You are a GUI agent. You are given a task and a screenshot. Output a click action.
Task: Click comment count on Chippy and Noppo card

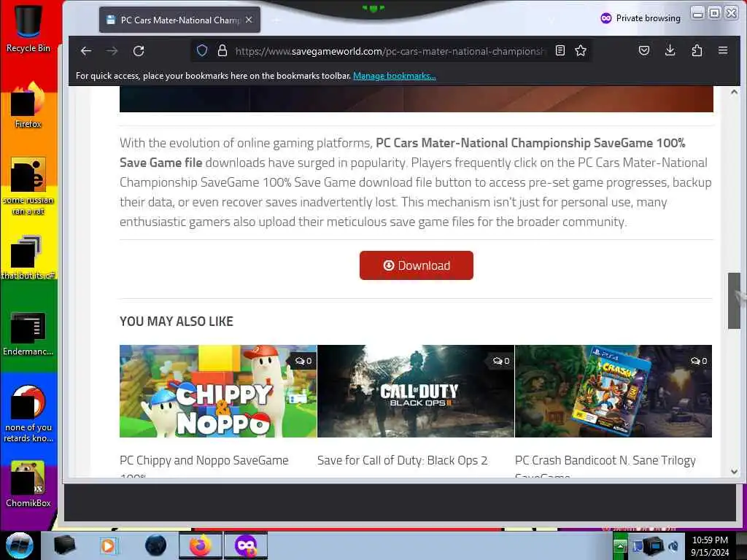pos(303,361)
